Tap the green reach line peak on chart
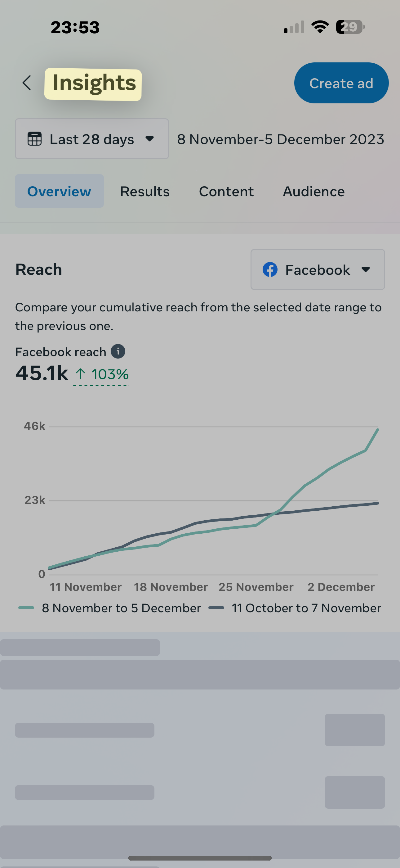The image size is (400, 868). (377, 430)
